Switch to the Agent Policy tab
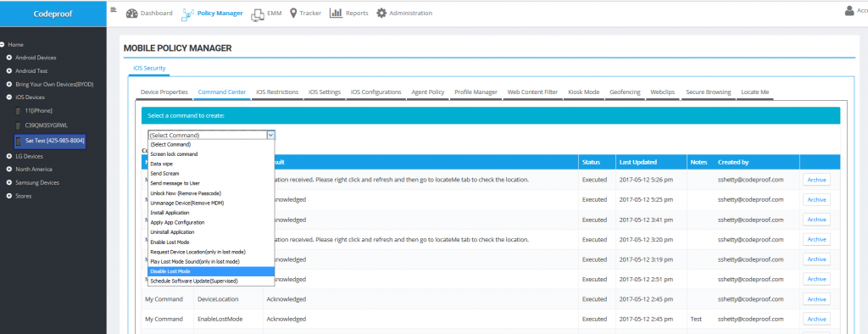Image resolution: width=868 pixels, height=334 pixels. click(x=428, y=92)
